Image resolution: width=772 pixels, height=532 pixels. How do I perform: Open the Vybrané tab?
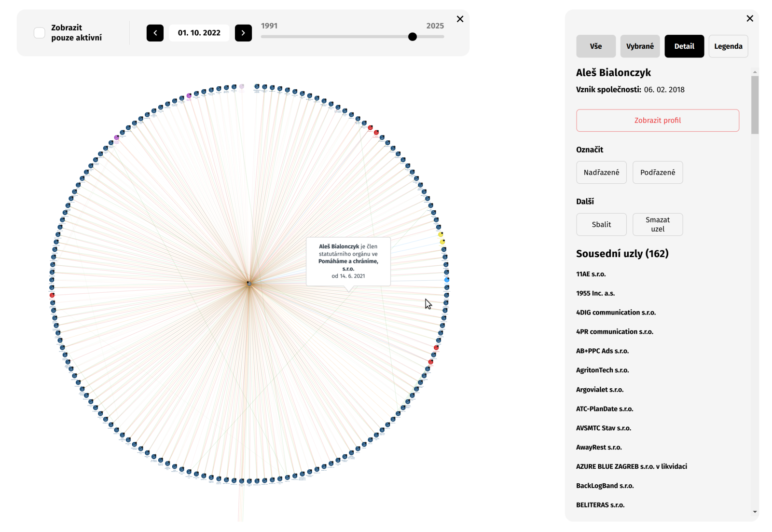coord(640,46)
